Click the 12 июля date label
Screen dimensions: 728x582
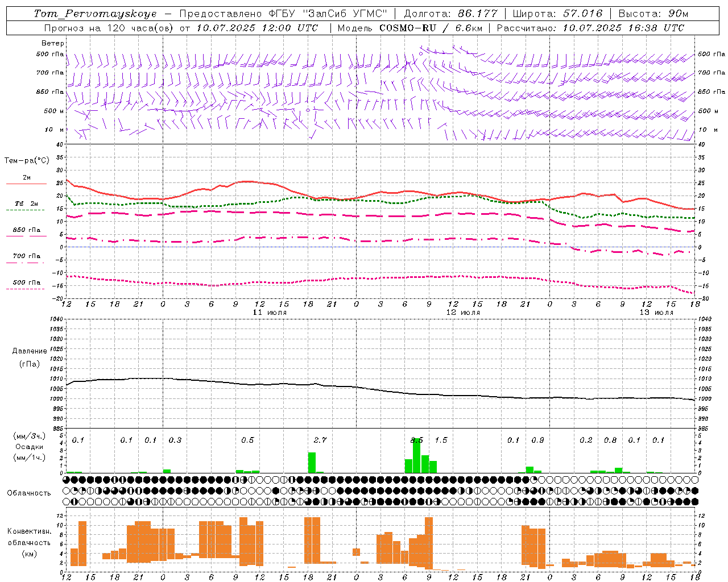pyautogui.click(x=463, y=313)
